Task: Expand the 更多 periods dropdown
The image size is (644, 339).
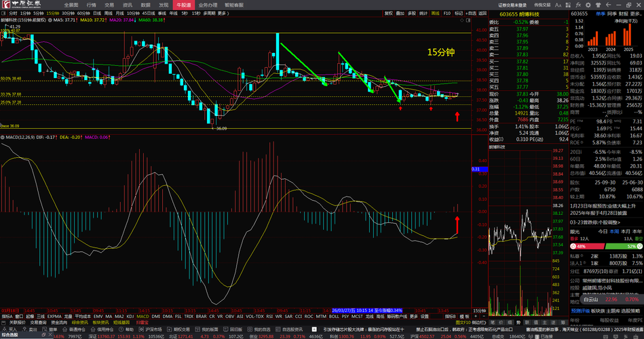Action: point(222,14)
